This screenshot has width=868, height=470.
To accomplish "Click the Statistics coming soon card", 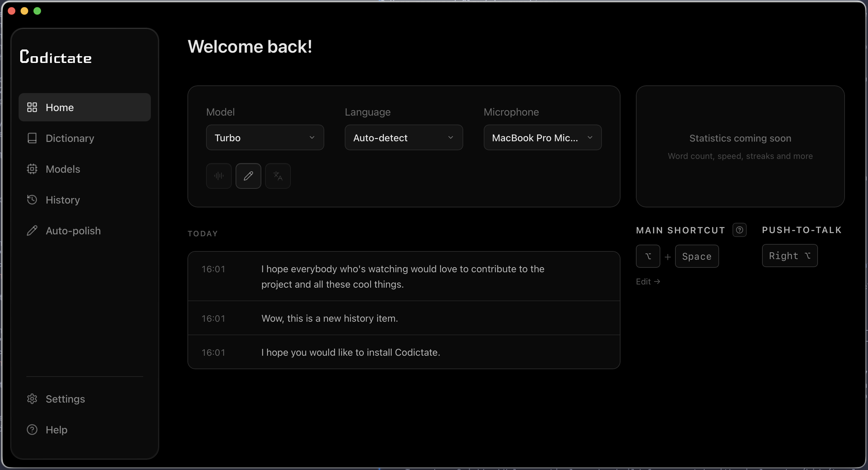I will 740,146.
